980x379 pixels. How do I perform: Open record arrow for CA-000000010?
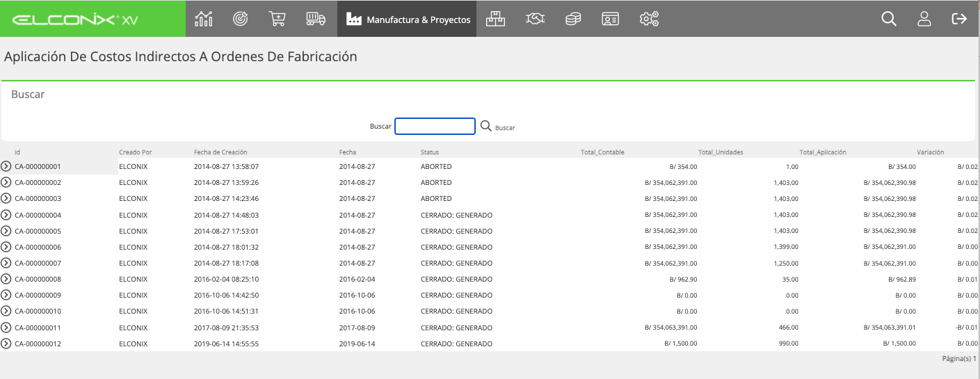[x=6, y=311]
